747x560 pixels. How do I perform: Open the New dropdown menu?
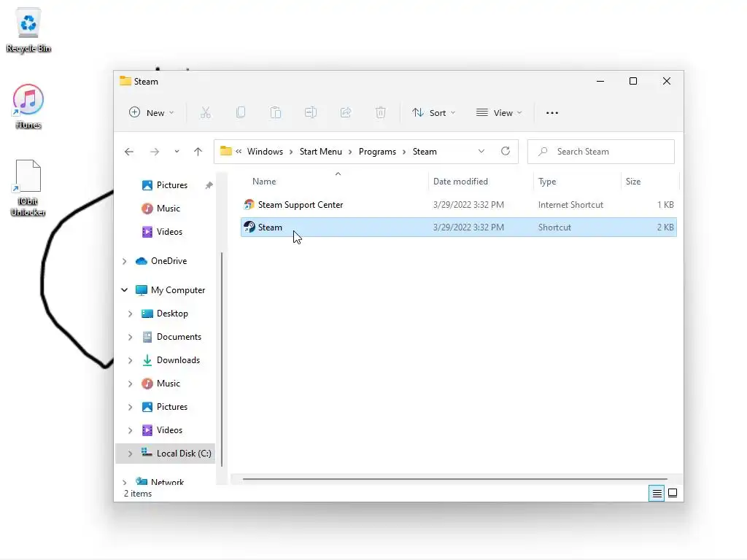[152, 113]
